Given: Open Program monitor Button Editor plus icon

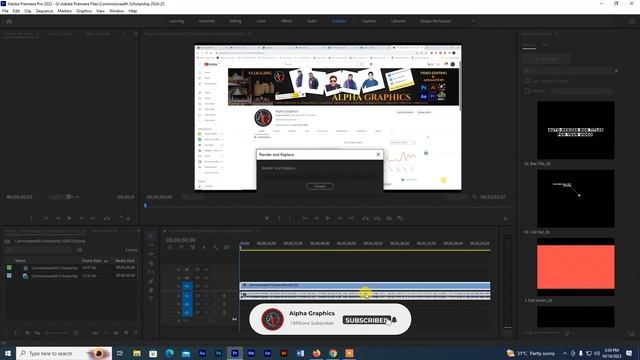Looking at the screenshot, I should pos(506,219).
